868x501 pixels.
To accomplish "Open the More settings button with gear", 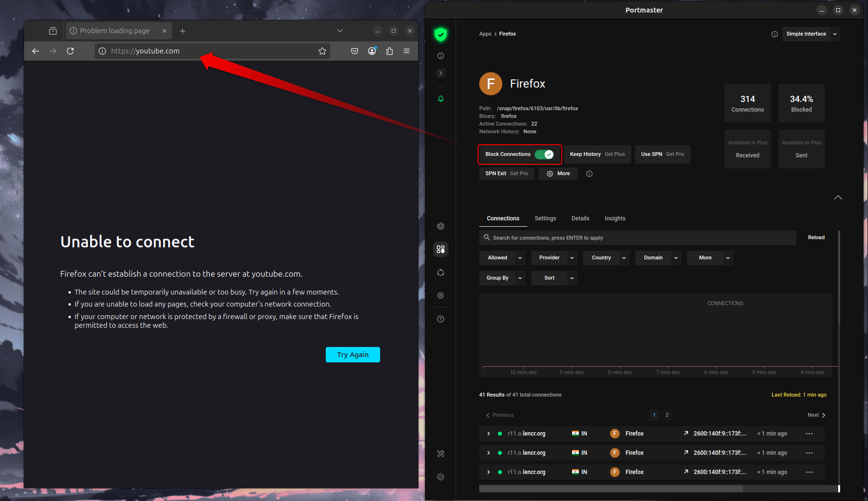I will tap(558, 174).
